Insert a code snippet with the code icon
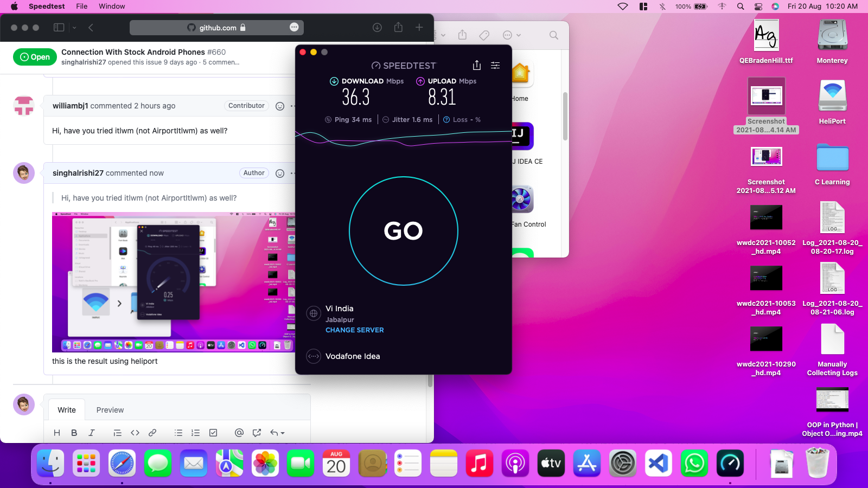This screenshot has height=488, width=868. pyautogui.click(x=135, y=433)
